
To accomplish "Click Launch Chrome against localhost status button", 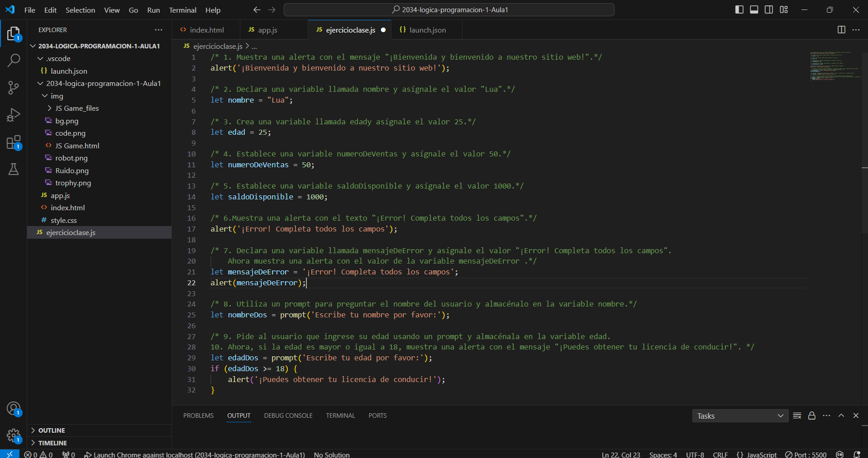I will 195,454.
